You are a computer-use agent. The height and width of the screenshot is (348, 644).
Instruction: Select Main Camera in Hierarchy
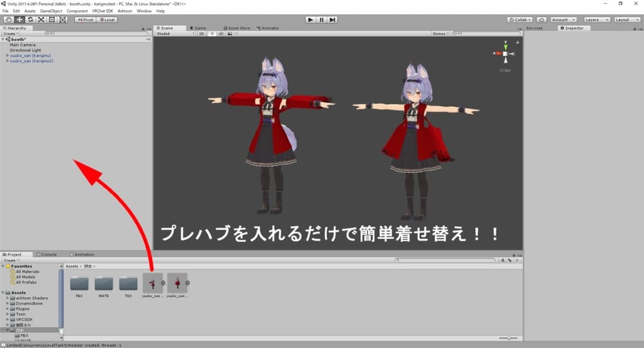pyautogui.click(x=23, y=45)
